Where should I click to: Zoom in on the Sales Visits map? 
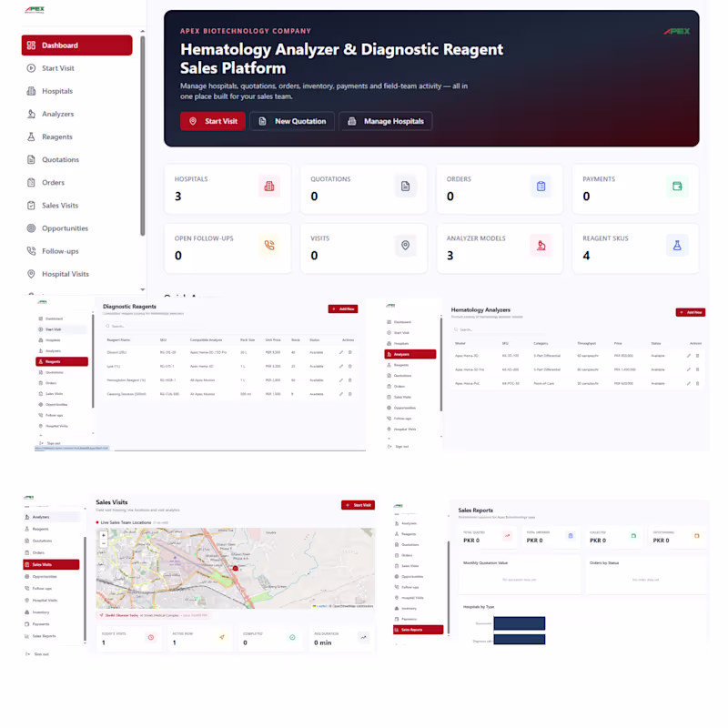104,535
